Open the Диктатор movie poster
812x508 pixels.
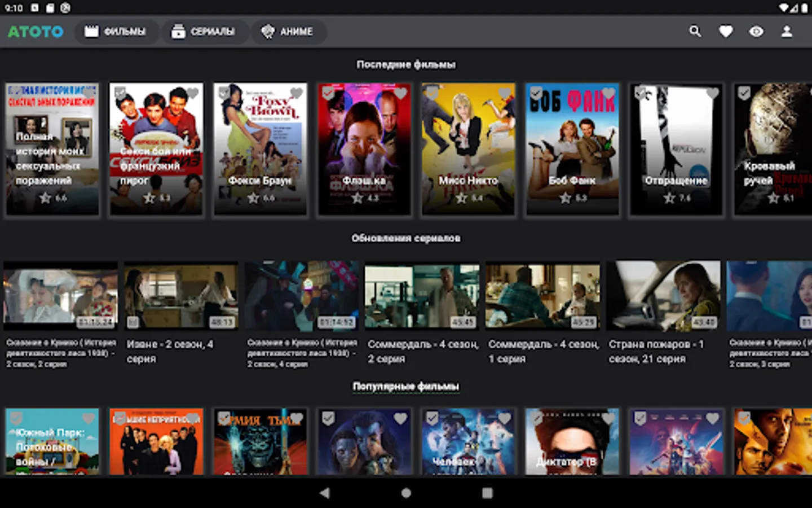[x=572, y=441]
